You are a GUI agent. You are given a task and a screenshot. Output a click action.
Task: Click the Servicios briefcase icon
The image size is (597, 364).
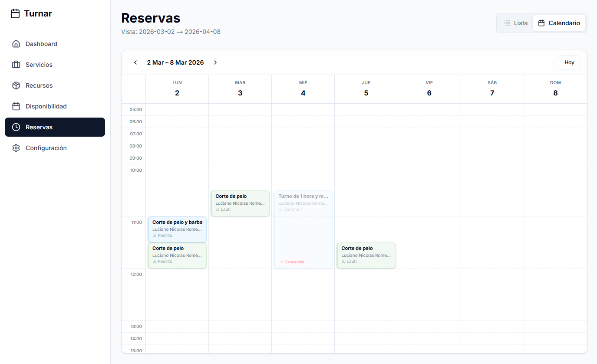click(x=16, y=65)
